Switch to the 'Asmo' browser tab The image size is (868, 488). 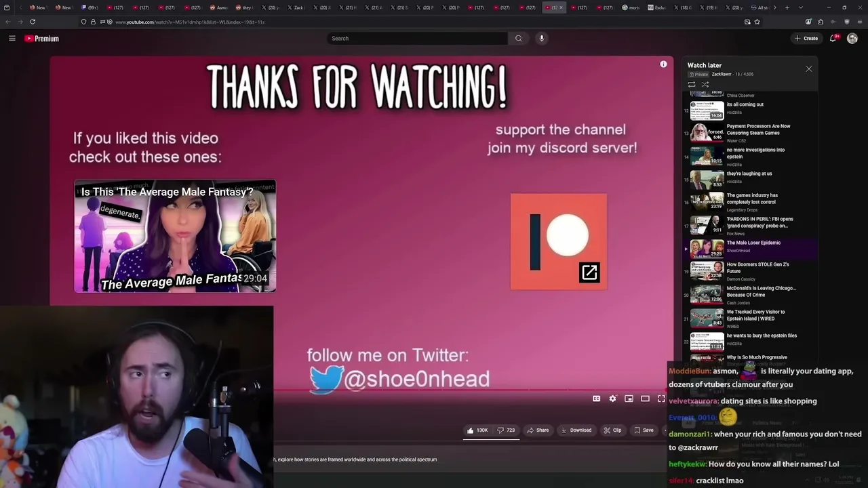218,7
